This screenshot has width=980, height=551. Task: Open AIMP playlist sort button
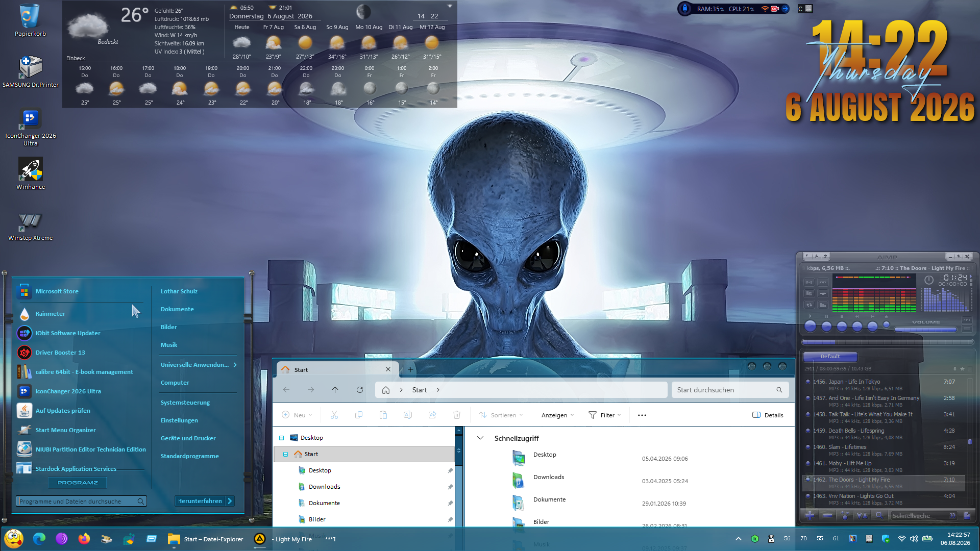[x=862, y=516]
